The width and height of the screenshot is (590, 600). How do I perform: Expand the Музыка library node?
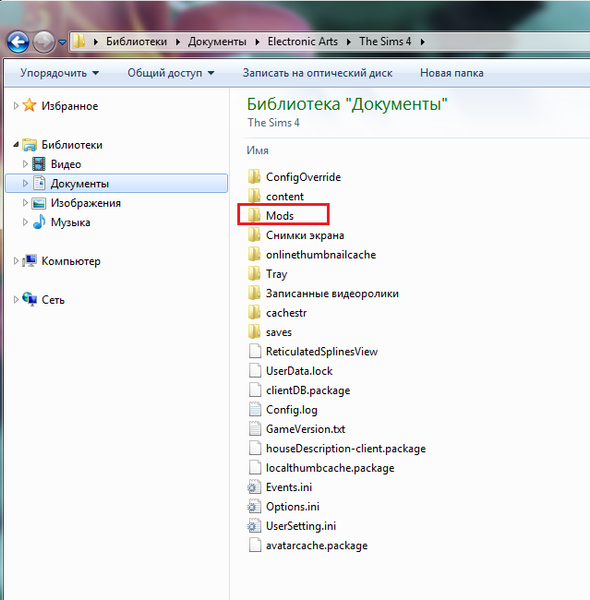(x=25, y=222)
